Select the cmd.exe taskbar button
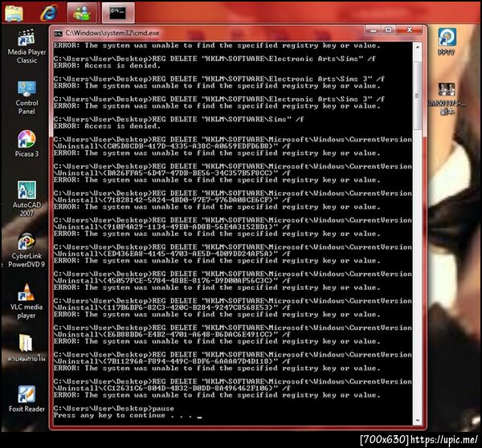The width and height of the screenshot is (482, 448). 118,13
